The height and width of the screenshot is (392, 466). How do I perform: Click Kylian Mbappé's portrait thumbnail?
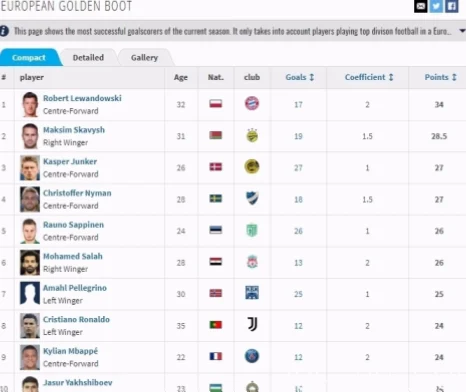tap(30, 357)
